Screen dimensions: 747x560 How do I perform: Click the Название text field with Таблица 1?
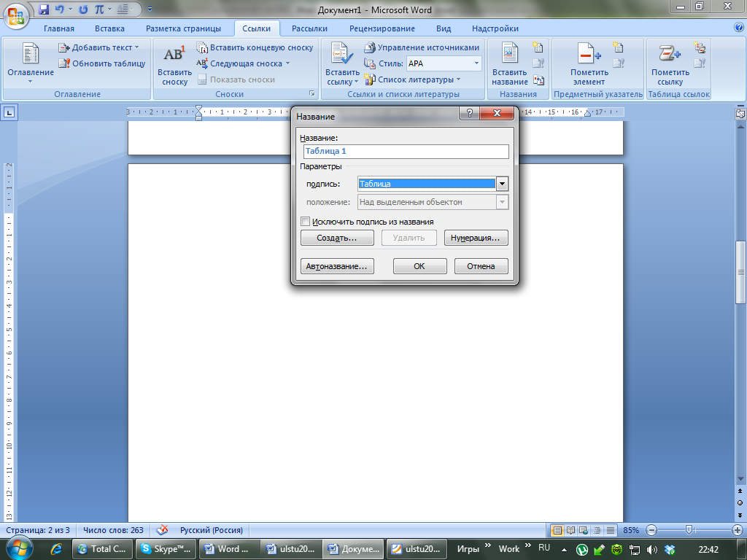coord(406,152)
